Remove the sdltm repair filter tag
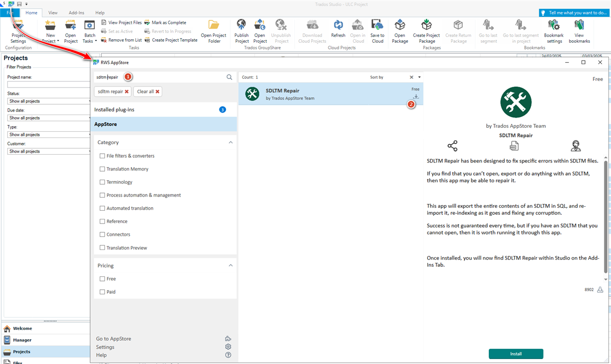 pyautogui.click(x=127, y=92)
